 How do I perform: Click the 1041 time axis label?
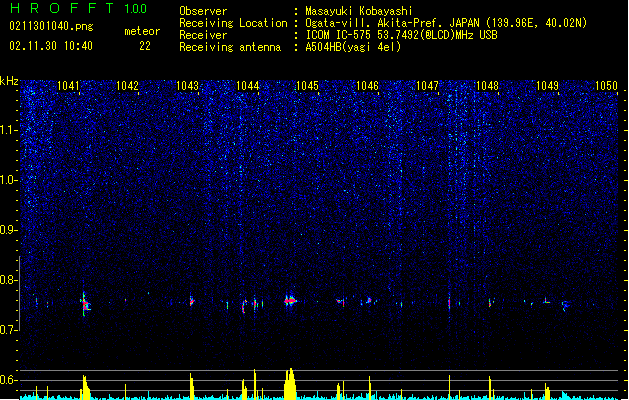68,86
